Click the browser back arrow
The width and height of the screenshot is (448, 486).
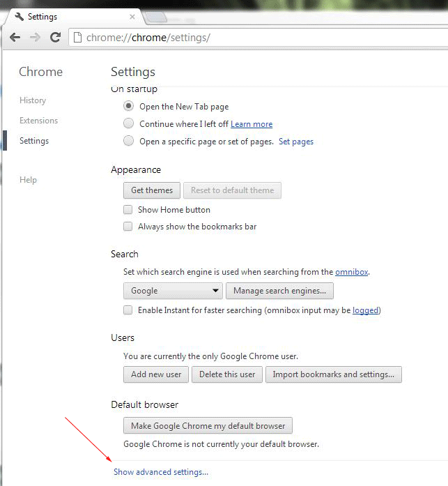point(15,37)
